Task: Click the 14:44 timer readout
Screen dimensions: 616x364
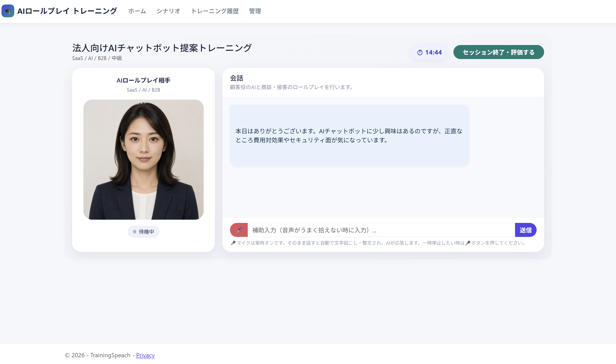Action: (x=433, y=52)
